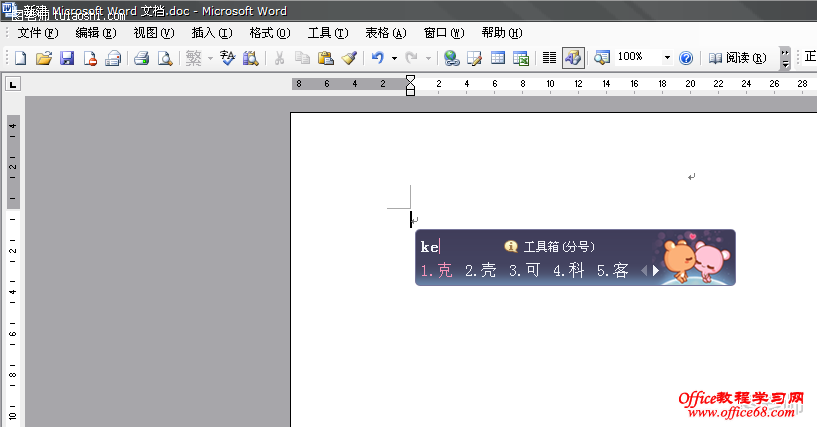The width and height of the screenshot is (817, 427).
Task: Click the Permission document icon
Action: pos(90,58)
